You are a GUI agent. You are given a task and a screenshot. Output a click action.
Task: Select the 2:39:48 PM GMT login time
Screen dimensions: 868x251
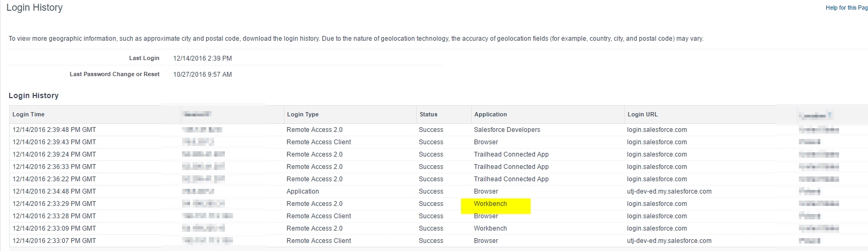(54, 130)
